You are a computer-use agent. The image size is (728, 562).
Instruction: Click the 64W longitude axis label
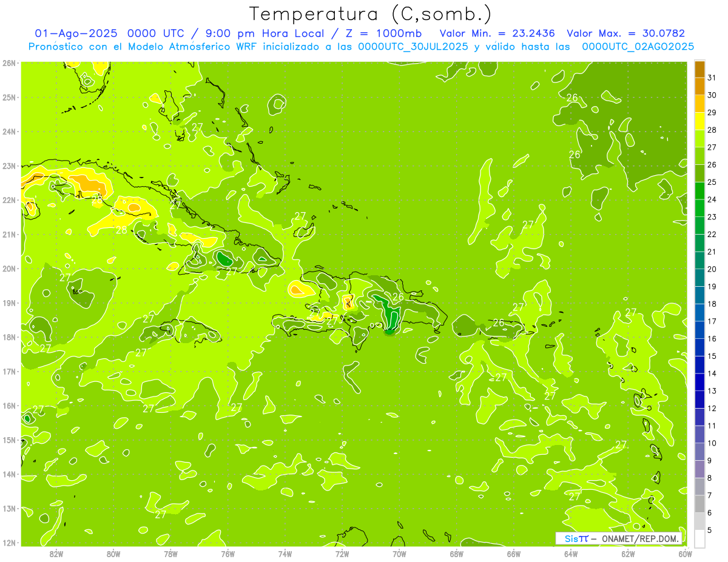click(x=571, y=554)
